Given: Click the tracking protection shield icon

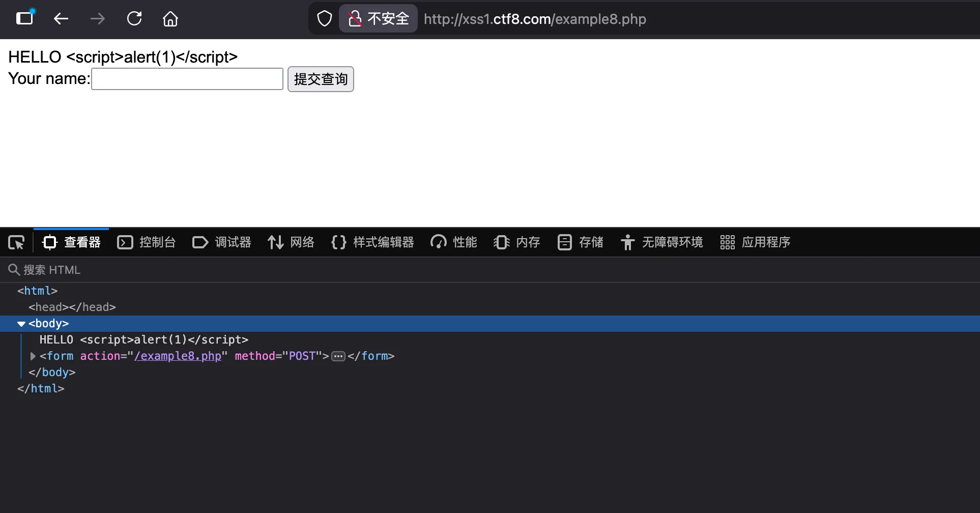Looking at the screenshot, I should point(324,19).
